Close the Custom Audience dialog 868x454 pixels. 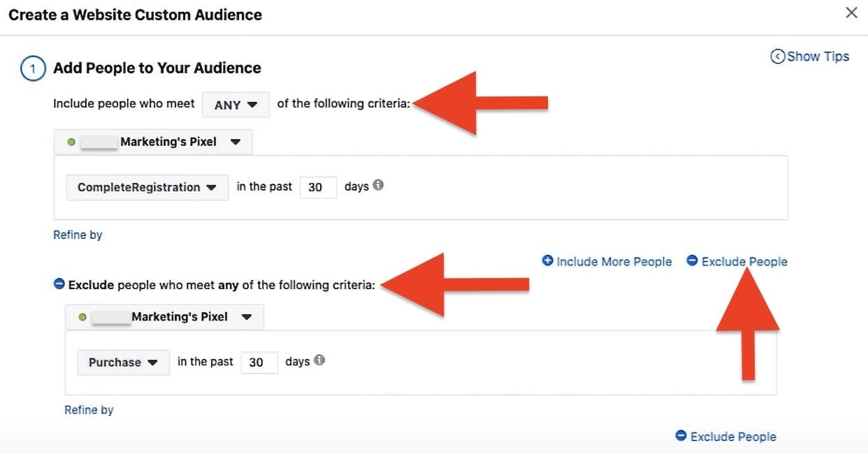click(x=851, y=13)
